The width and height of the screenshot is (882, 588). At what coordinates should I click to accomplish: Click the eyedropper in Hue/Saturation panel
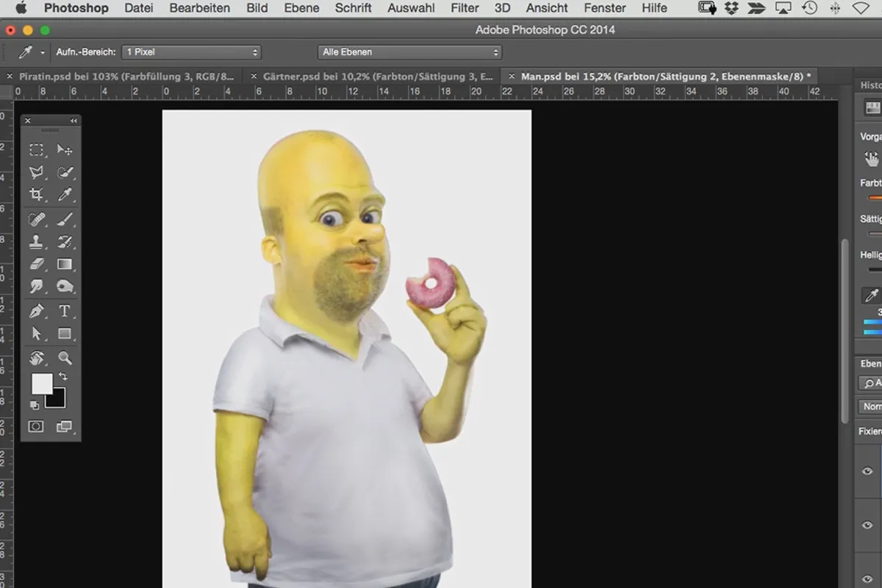pyautogui.click(x=872, y=295)
